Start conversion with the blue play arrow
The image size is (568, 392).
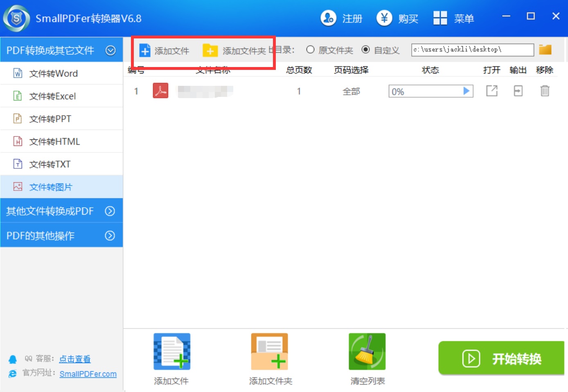coord(466,91)
